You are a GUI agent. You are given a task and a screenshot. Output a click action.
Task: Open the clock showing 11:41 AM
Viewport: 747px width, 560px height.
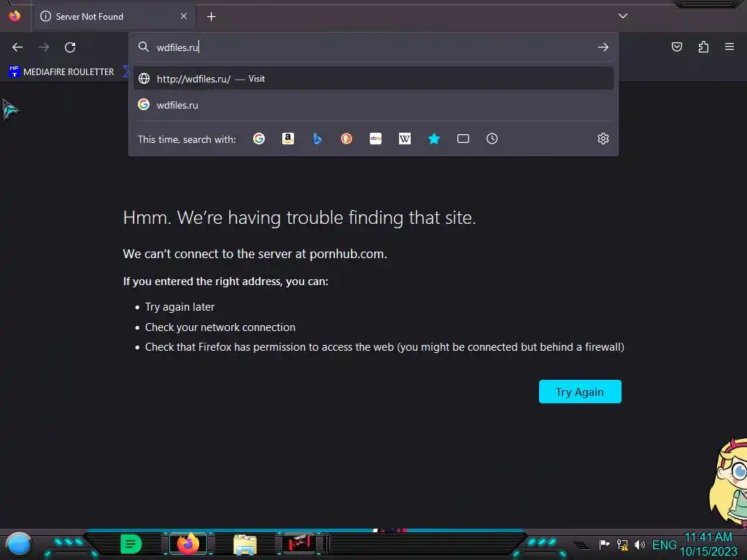(x=708, y=544)
